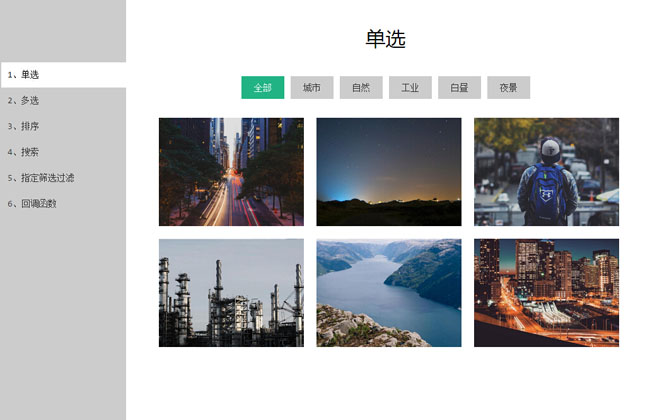Open the starry night sky photo

pos(389,172)
